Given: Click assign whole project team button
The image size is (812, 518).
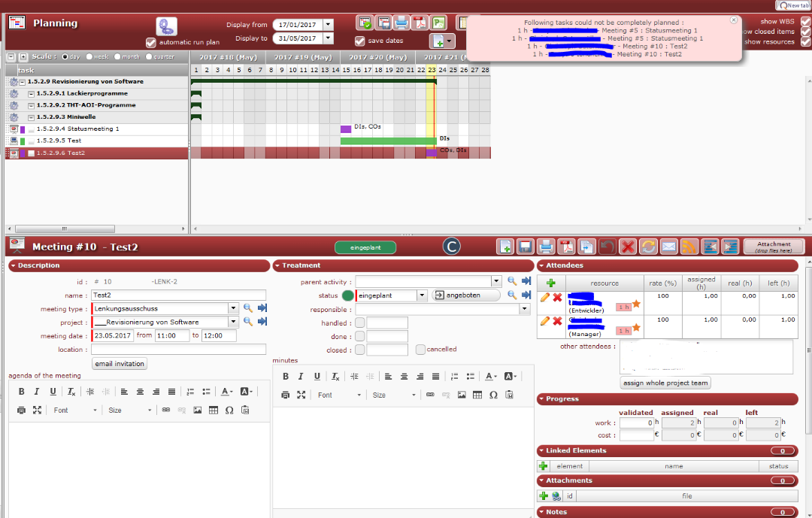Looking at the screenshot, I should click(665, 383).
